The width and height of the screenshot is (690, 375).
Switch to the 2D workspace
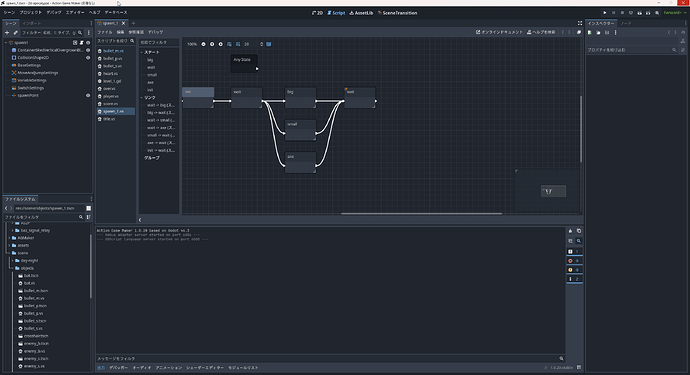point(317,13)
